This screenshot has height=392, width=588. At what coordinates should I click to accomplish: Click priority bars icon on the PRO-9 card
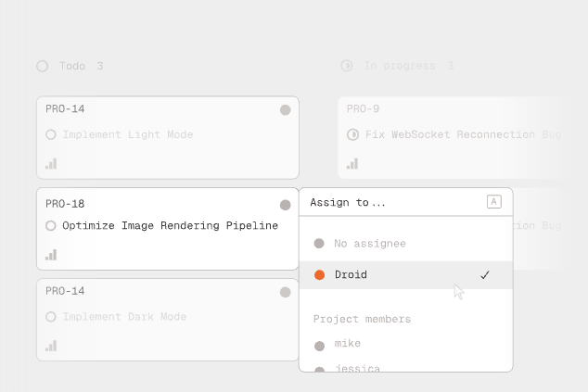[x=352, y=163]
